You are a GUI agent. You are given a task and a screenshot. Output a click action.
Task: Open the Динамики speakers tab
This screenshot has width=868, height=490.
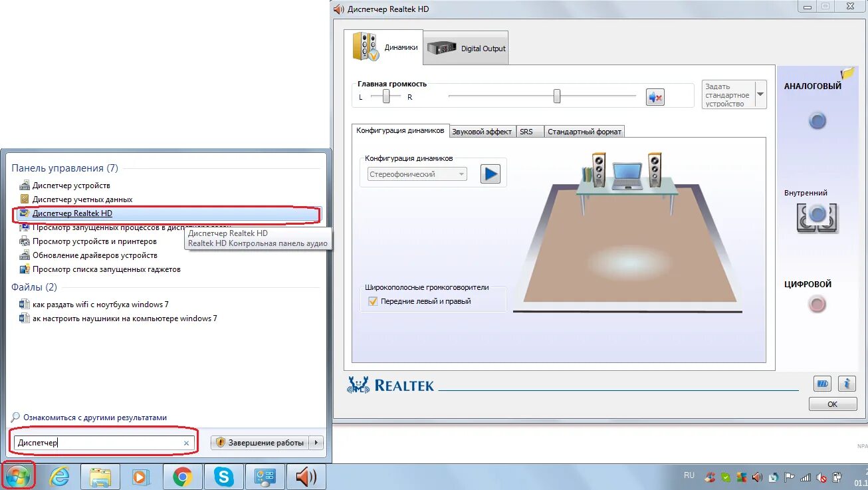[383, 47]
